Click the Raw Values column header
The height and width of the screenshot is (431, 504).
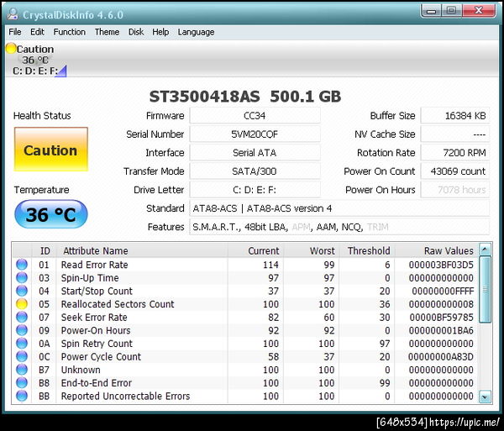tap(436, 250)
